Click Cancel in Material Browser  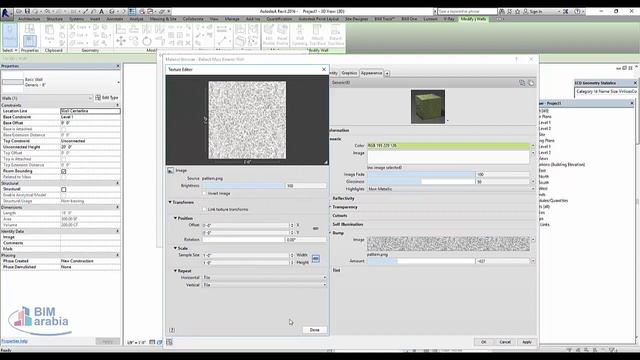click(505, 342)
